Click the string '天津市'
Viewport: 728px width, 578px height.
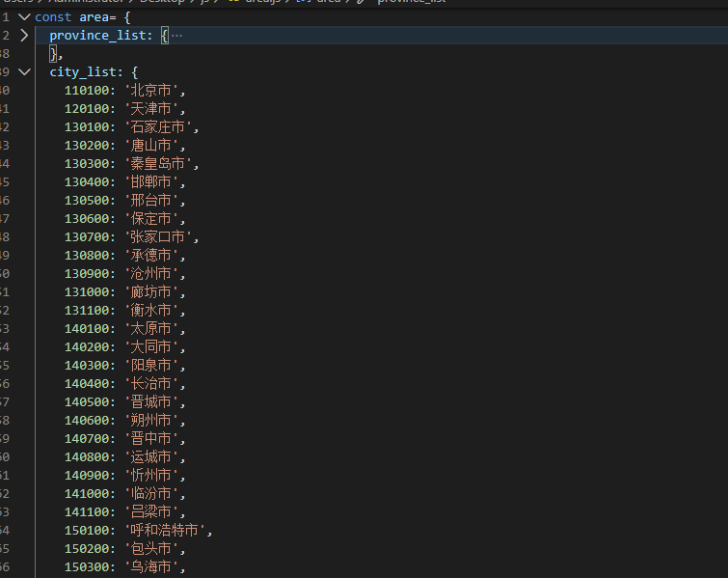point(151,109)
